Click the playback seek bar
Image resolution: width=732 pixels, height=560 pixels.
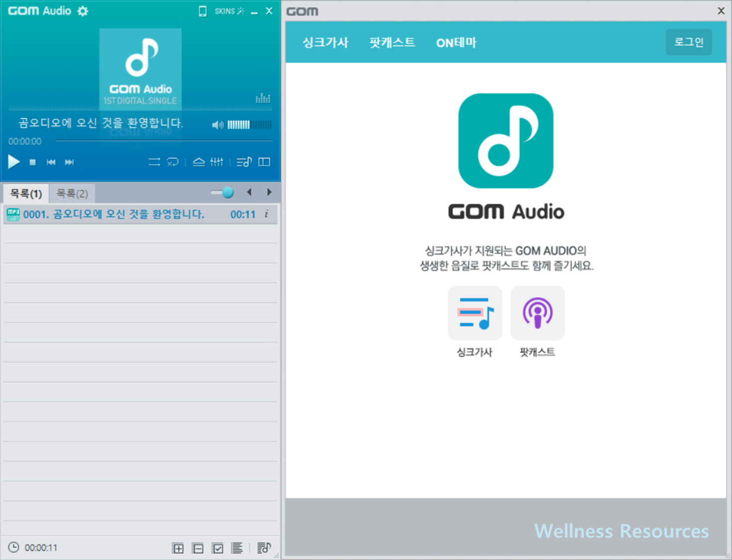(x=164, y=141)
